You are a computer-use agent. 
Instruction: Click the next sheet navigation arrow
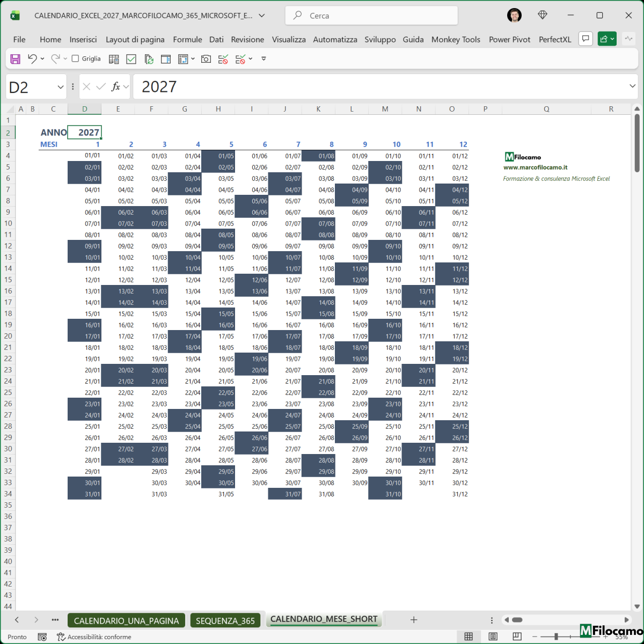point(36,620)
